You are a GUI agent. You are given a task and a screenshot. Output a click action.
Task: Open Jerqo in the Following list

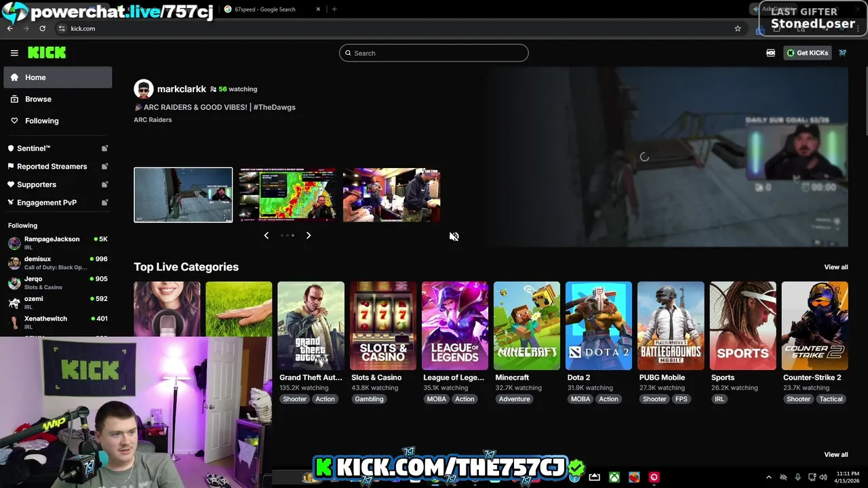click(x=58, y=283)
